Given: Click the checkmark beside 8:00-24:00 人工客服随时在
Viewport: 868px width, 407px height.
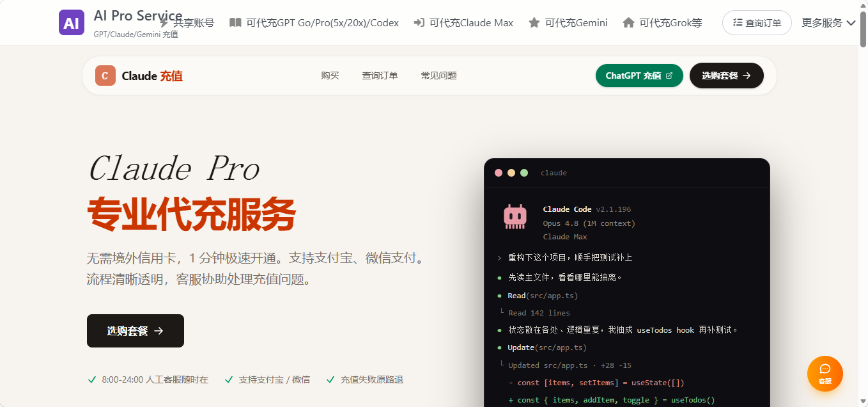Looking at the screenshot, I should [x=92, y=379].
